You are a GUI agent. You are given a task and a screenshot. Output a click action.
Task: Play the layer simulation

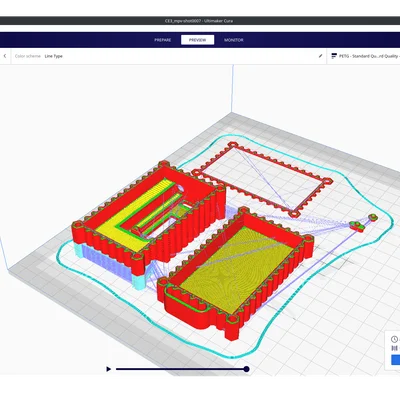coord(108,369)
